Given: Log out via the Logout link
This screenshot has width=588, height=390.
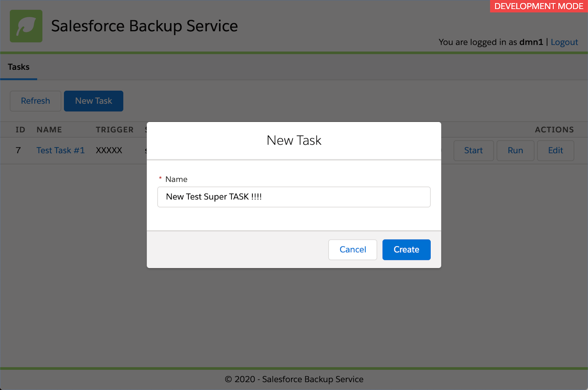Looking at the screenshot, I should (x=564, y=42).
